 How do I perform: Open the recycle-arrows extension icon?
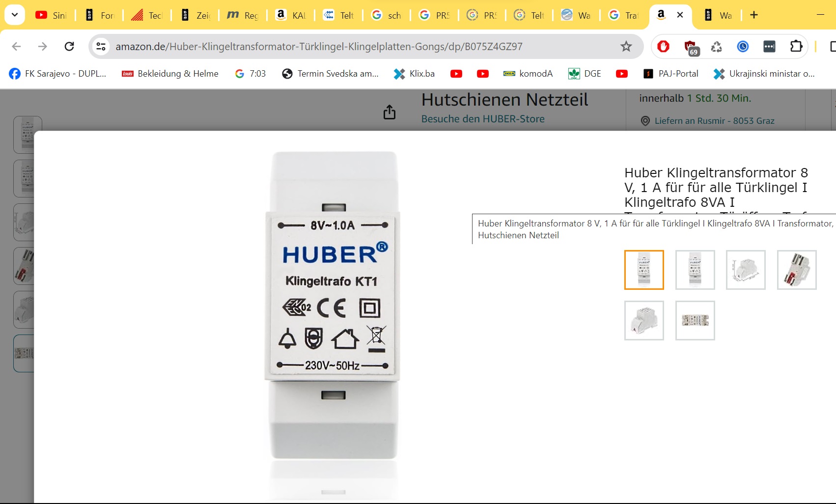pos(716,46)
